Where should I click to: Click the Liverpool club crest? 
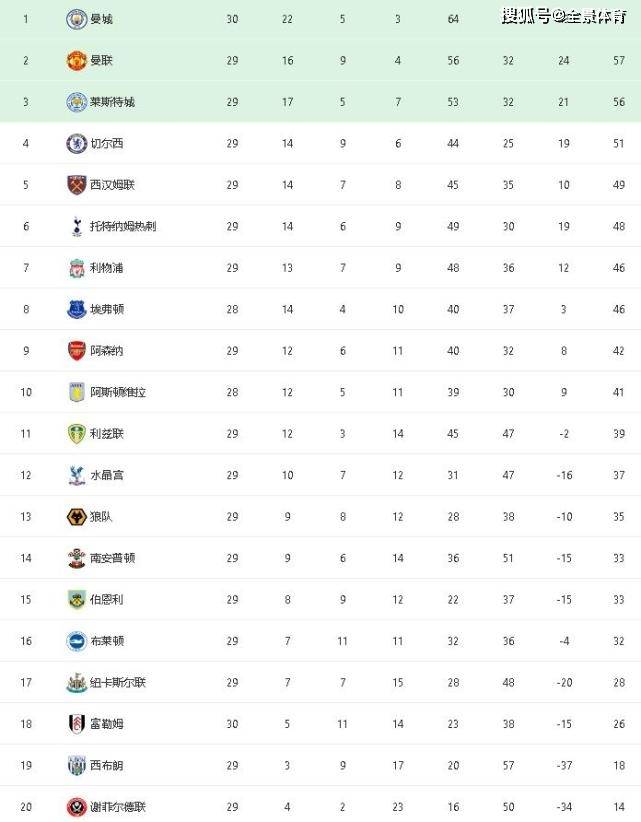click(x=77, y=268)
